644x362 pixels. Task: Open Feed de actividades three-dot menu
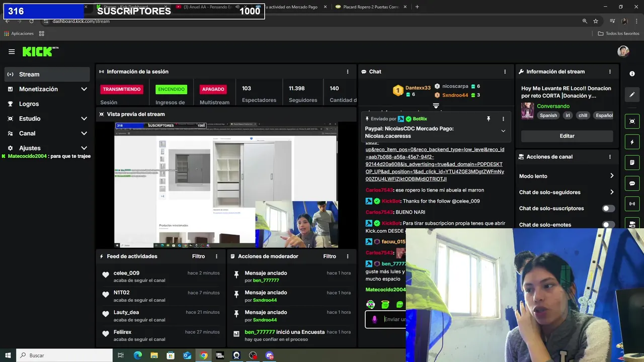pyautogui.click(x=216, y=256)
